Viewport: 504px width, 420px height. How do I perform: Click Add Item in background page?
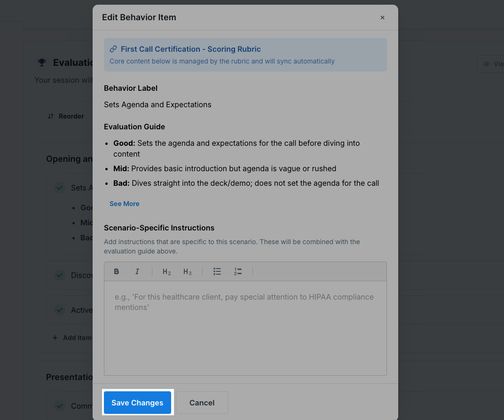(x=72, y=338)
